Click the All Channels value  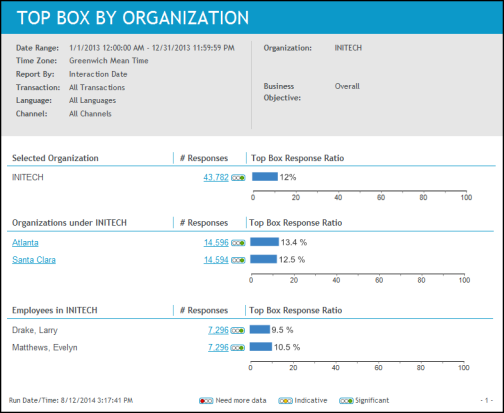90,114
